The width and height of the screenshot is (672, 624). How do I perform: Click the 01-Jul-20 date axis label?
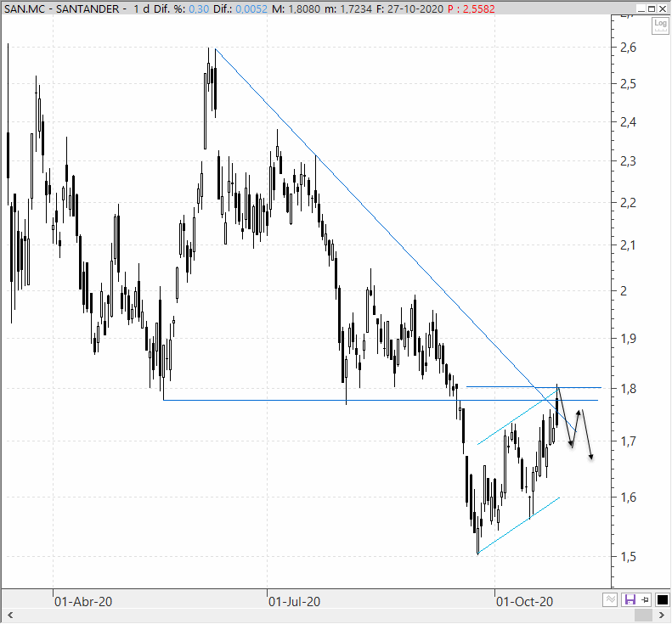[294, 602]
